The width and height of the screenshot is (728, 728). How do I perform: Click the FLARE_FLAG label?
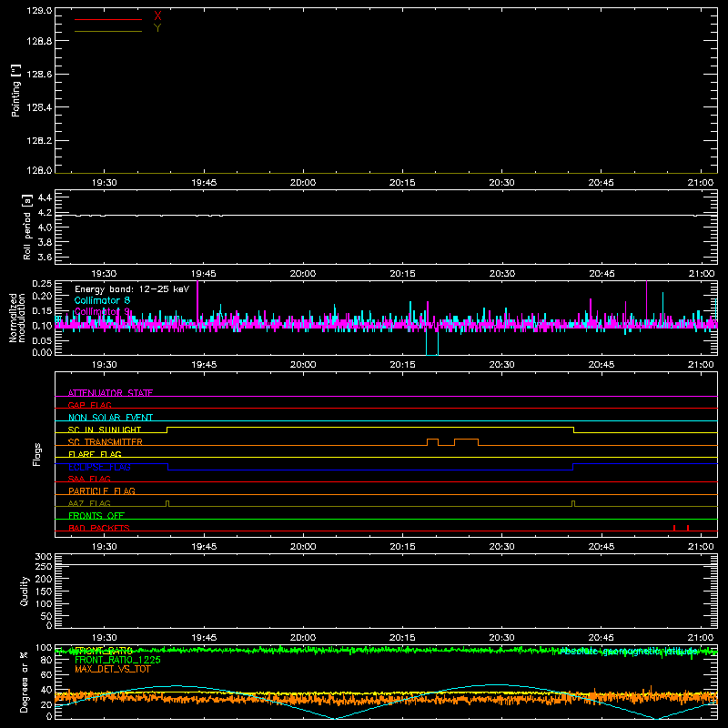click(95, 454)
